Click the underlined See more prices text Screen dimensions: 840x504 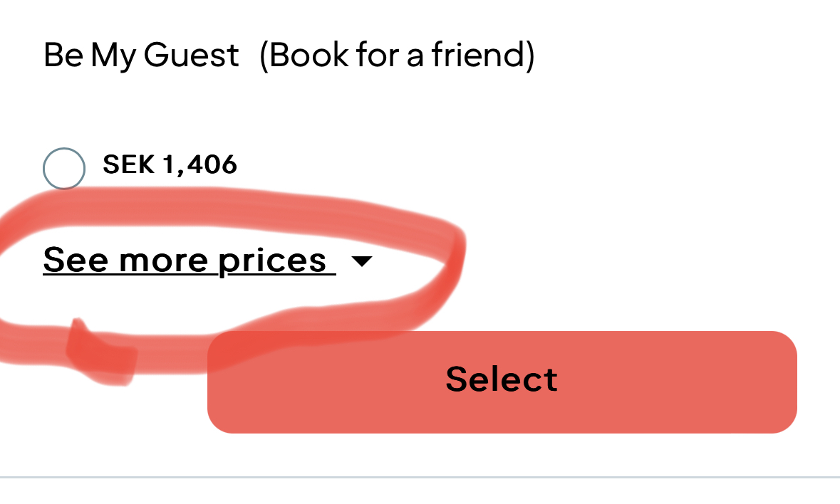pyautogui.click(x=185, y=261)
